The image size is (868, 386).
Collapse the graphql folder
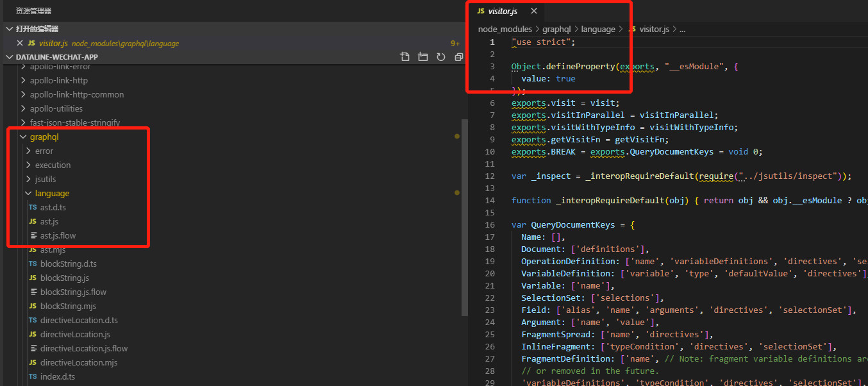coord(44,137)
